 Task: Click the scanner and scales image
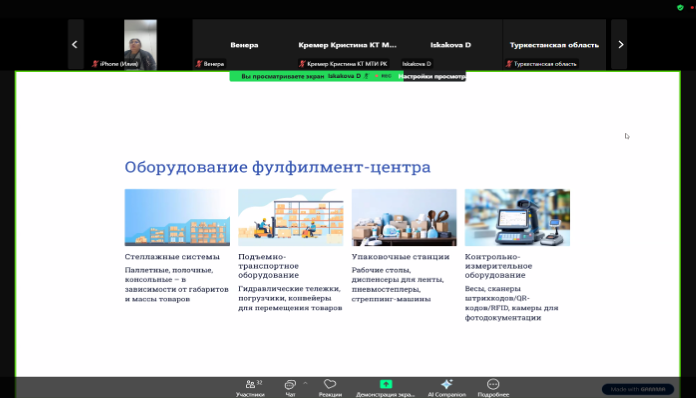click(518, 217)
